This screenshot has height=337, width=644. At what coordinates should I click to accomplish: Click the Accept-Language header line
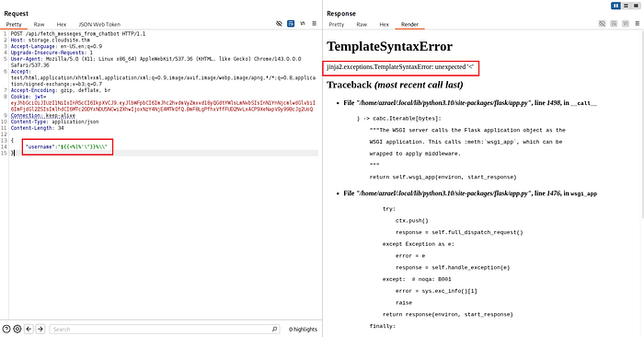coord(56,46)
